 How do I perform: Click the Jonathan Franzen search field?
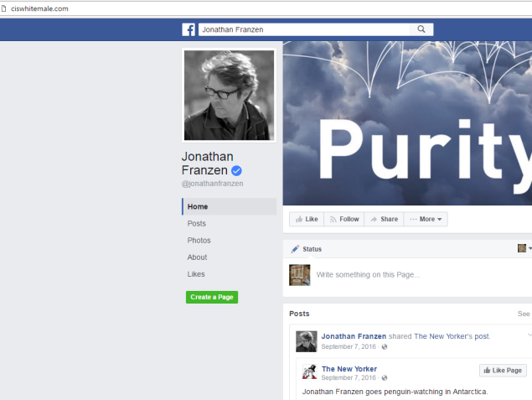tap(304, 29)
